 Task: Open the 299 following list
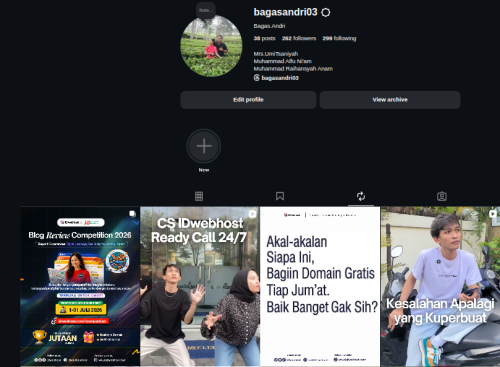(x=339, y=38)
